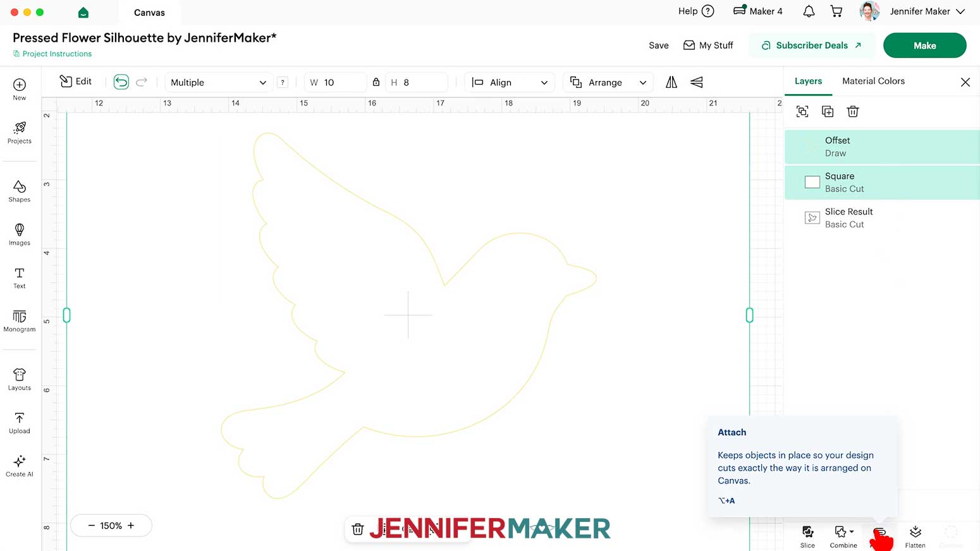Delete selected layers from Layers panel
This screenshot has height=551, width=980.
coord(853,112)
